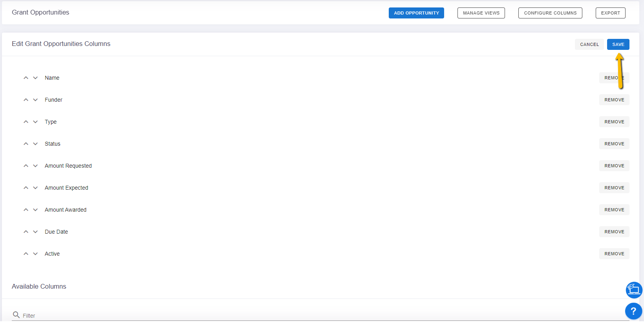Move the Status column up
The width and height of the screenshot is (644, 322).
coord(26,144)
